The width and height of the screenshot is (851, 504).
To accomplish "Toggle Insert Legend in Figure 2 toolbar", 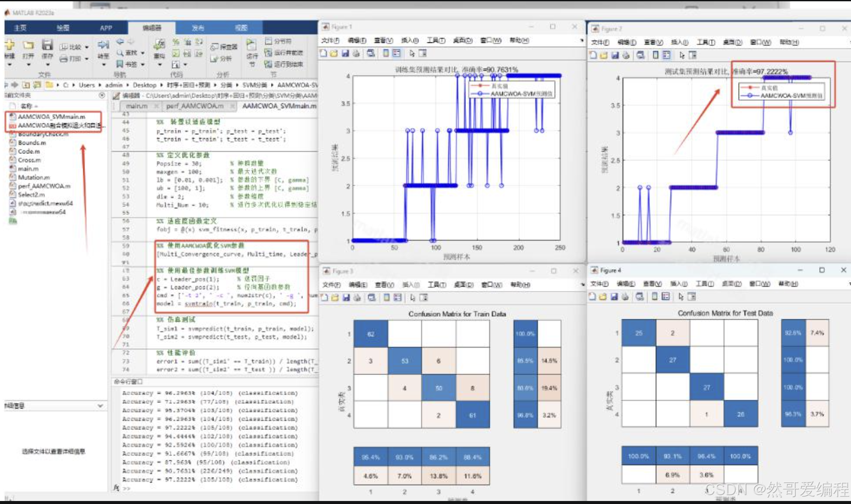I will (x=666, y=55).
